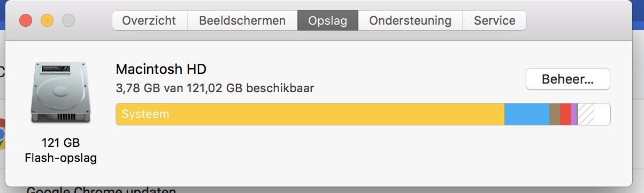Minimize window with the yellow button
Viewport: 644px width, 193px height.
coord(47,21)
